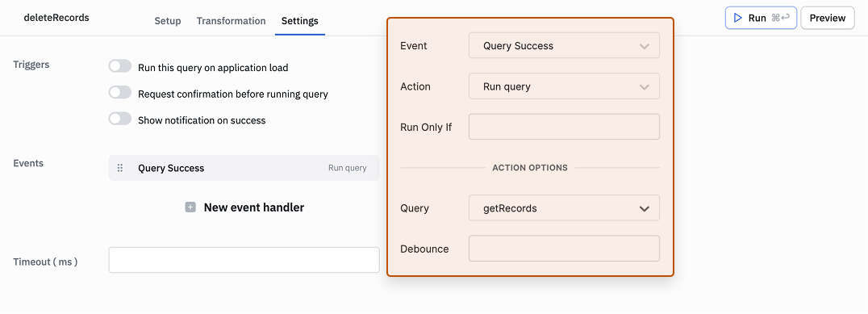Click the drag handle on Query Success row
This screenshot has height=314, width=868.
point(120,168)
